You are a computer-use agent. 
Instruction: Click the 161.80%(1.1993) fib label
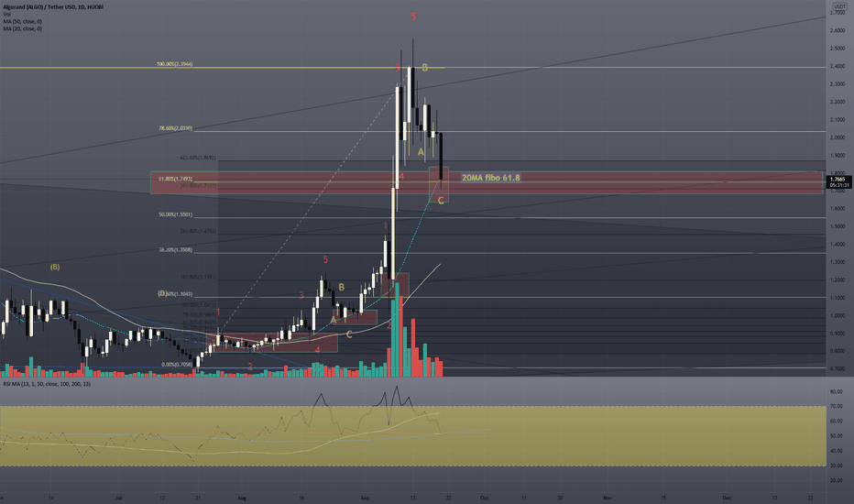click(x=198, y=278)
